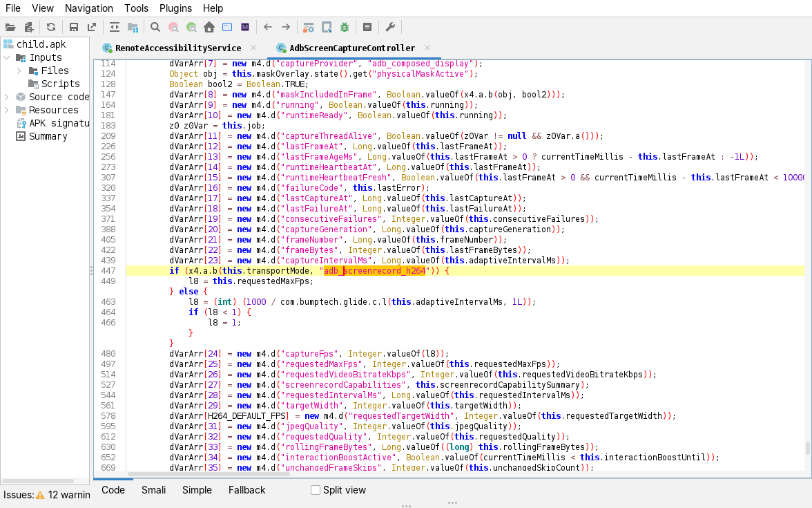Click the Quark engine icon
Viewport: 812px width, 508px height.
click(x=327, y=28)
